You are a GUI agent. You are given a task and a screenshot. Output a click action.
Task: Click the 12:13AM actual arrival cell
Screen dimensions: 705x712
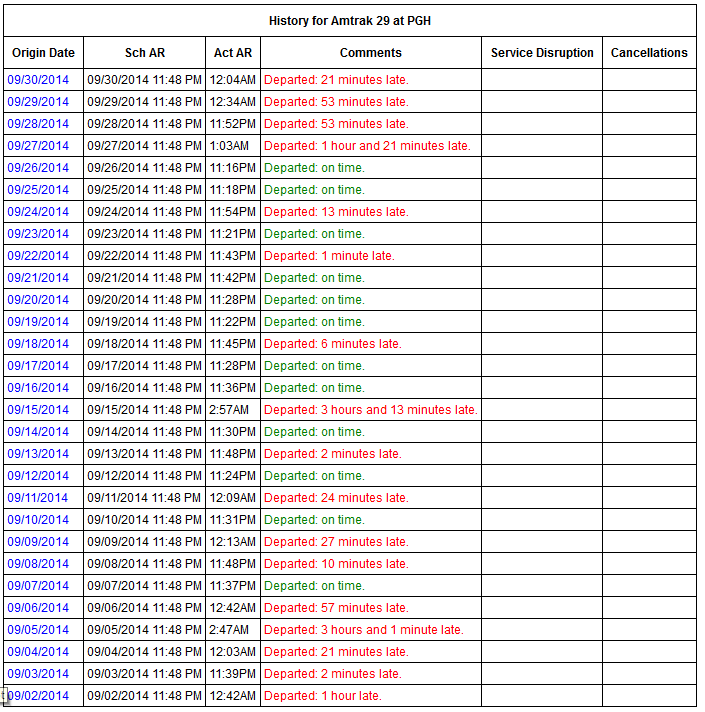pos(232,542)
